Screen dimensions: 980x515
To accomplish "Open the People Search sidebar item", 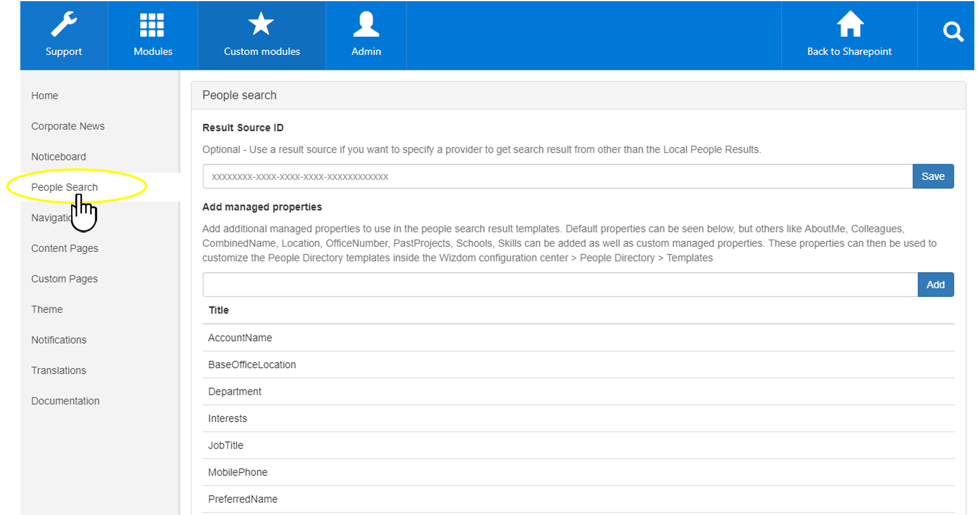I will click(x=64, y=187).
